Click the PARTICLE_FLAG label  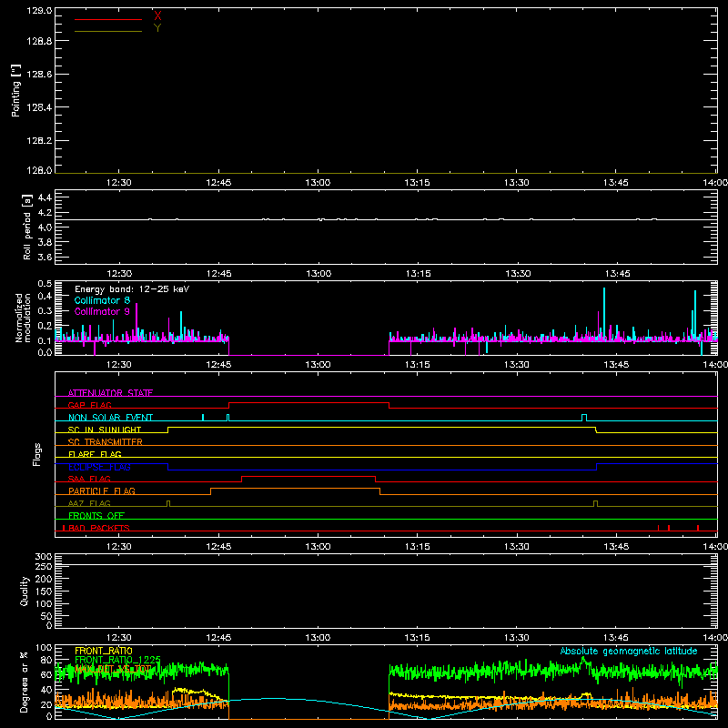pos(102,490)
